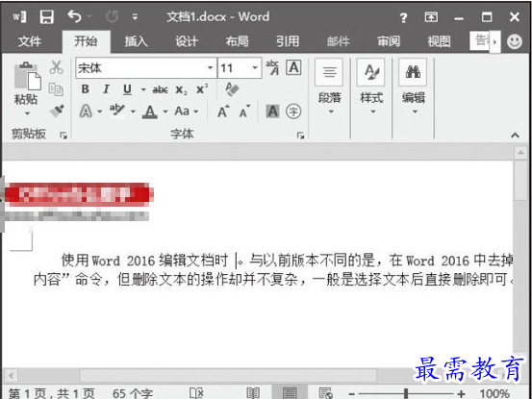Click the smiley feedback icon
Image resolution: width=532 pixels, height=399 pixels.
[x=515, y=41]
